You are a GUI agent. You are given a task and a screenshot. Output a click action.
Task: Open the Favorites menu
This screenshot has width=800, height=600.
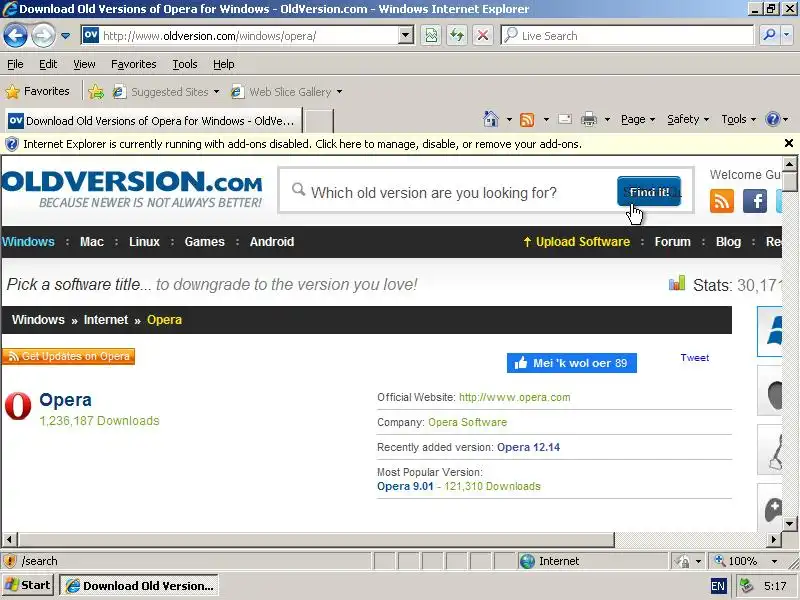click(x=134, y=64)
